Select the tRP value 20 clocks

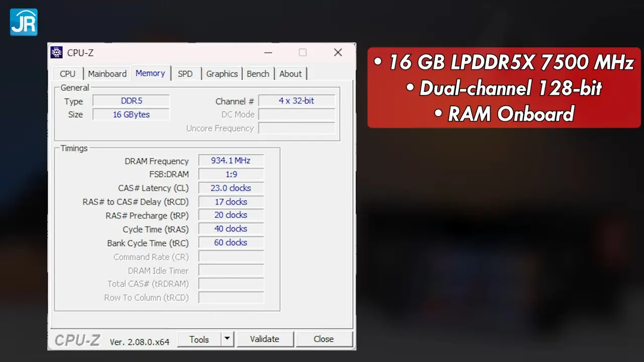(231, 215)
